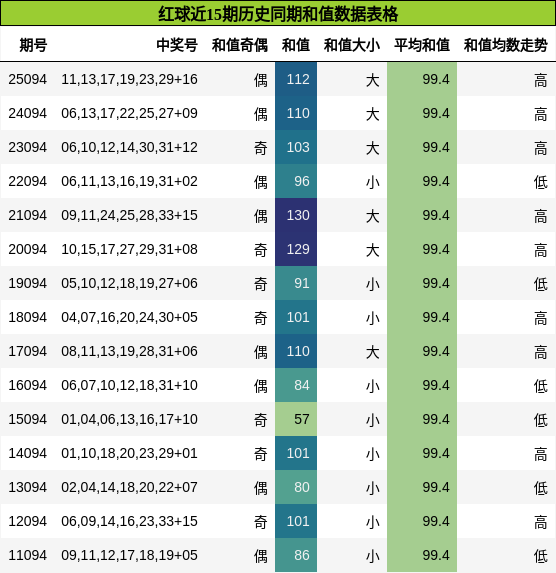Select period number 20094
556x573 pixels.
[28, 249]
